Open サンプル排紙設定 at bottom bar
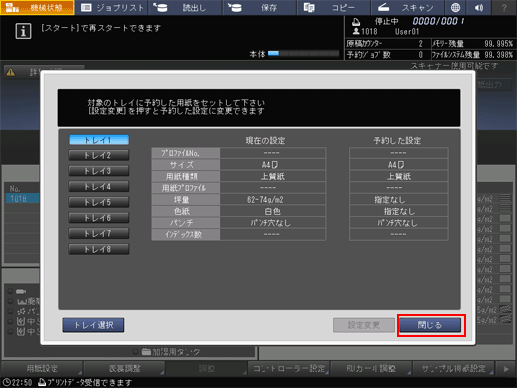This screenshot has width=517, height=388. coord(453,369)
